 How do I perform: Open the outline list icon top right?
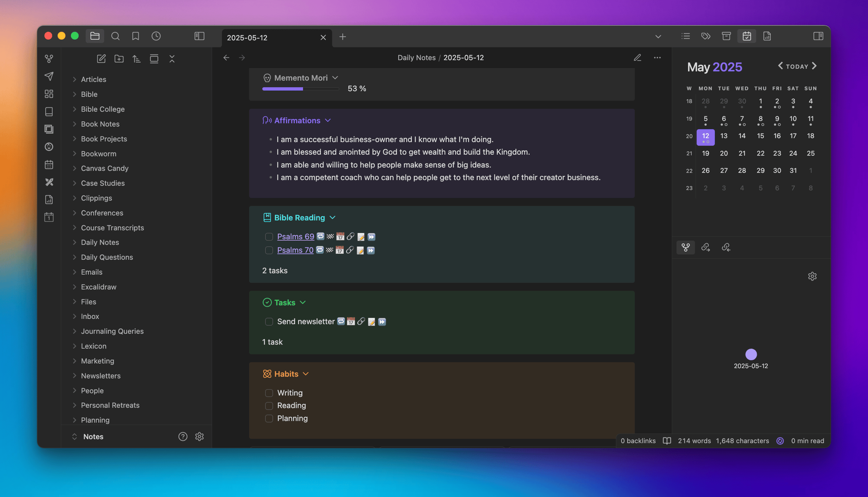click(x=685, y=36)
